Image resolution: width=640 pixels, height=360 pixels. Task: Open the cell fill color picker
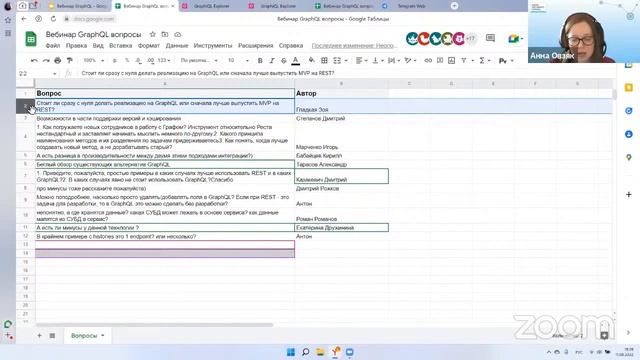pos(311,60)
